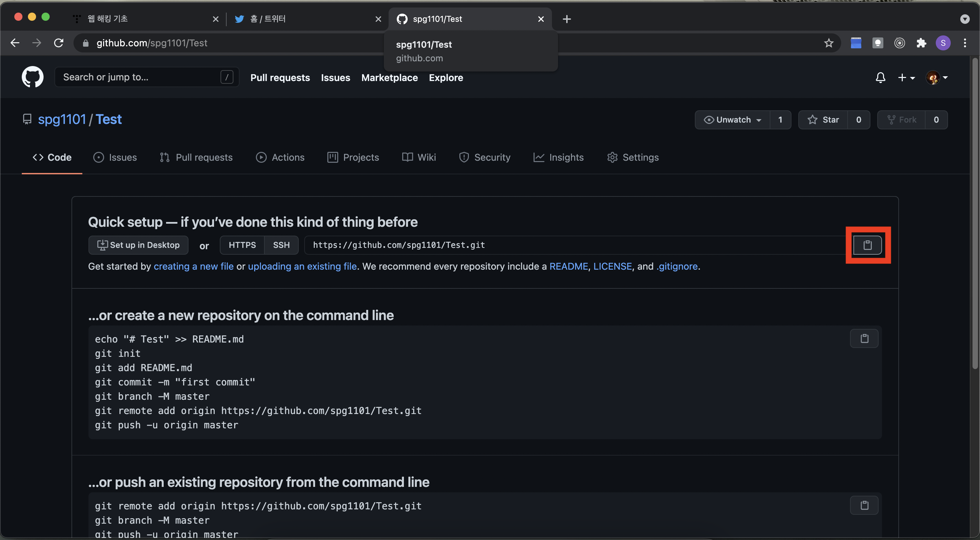This screenshot has width=980, height=540.
Task: Bookmark this page with the star icon
Action: click(x=829, y=43)
